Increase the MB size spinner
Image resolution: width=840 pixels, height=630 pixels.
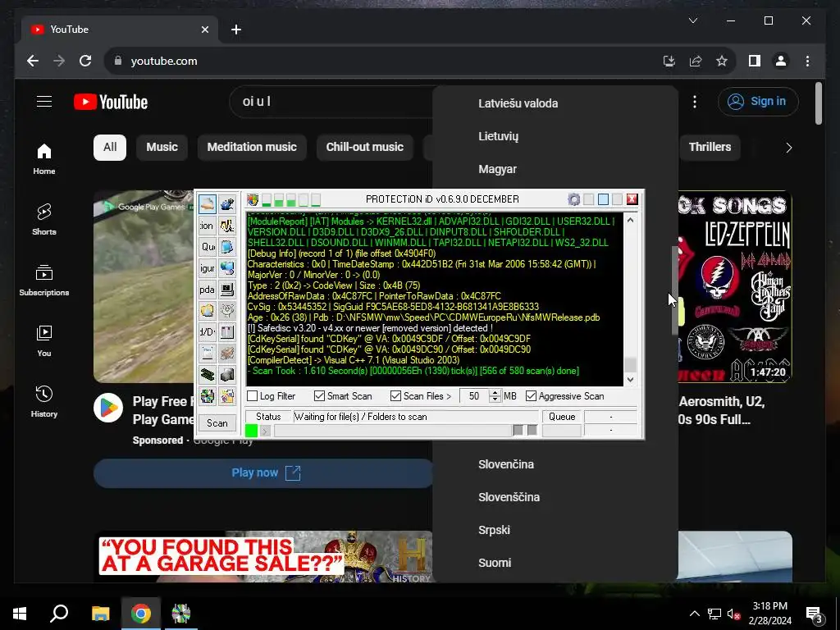(495, 392)
